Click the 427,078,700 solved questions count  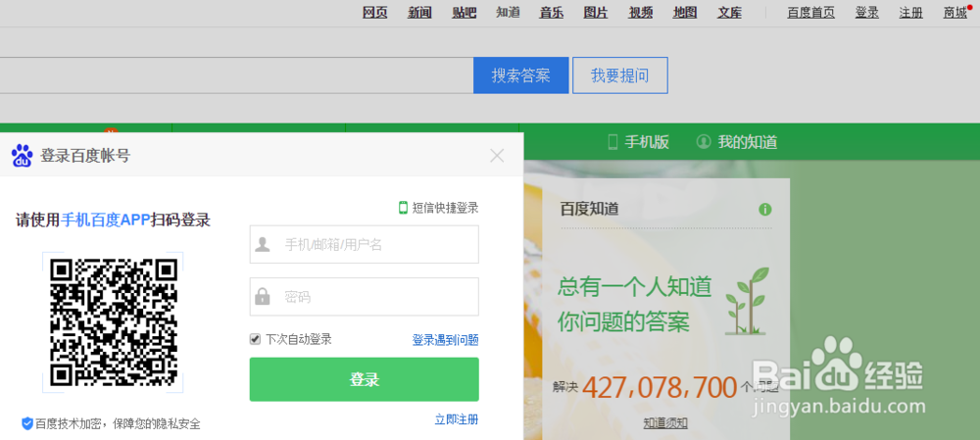point(660,387)
